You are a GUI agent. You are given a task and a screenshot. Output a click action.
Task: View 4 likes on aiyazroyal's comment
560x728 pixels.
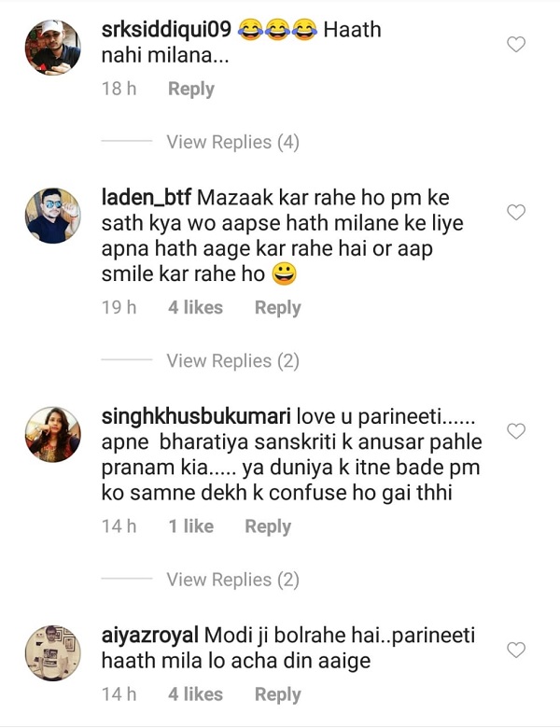coord(195,694)
